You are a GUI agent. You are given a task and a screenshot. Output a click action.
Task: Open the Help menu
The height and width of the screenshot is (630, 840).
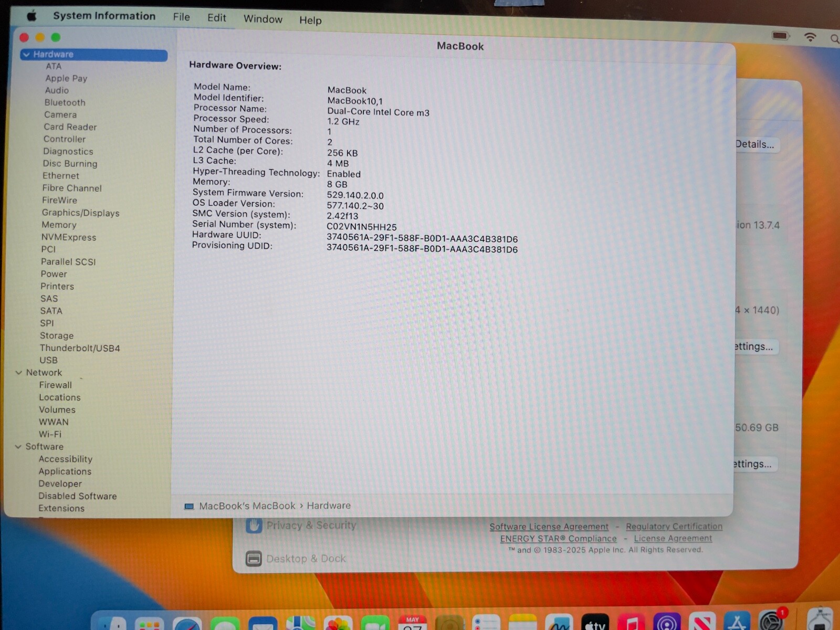point(310,20)
